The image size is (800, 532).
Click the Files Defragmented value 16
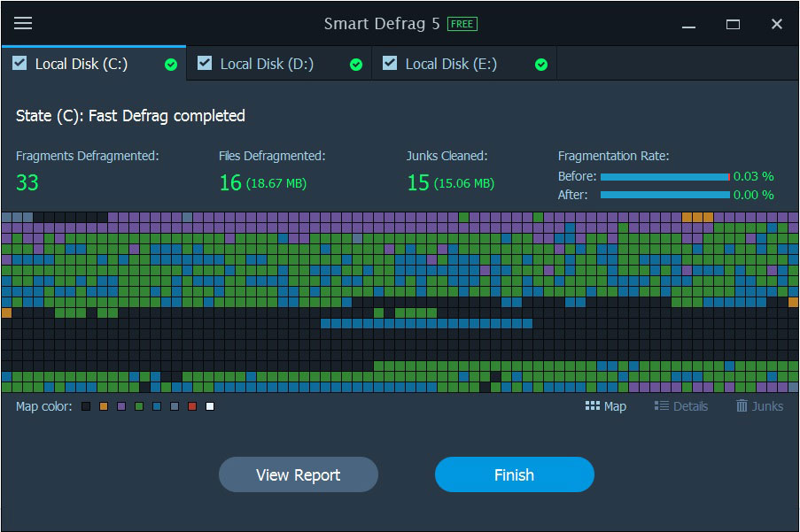point(230,182)
